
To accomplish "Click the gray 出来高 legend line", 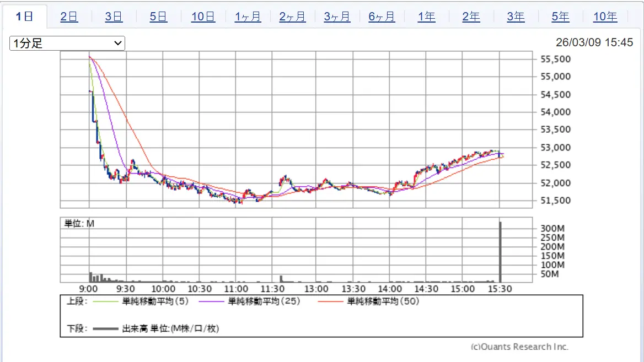I will 106,329.
